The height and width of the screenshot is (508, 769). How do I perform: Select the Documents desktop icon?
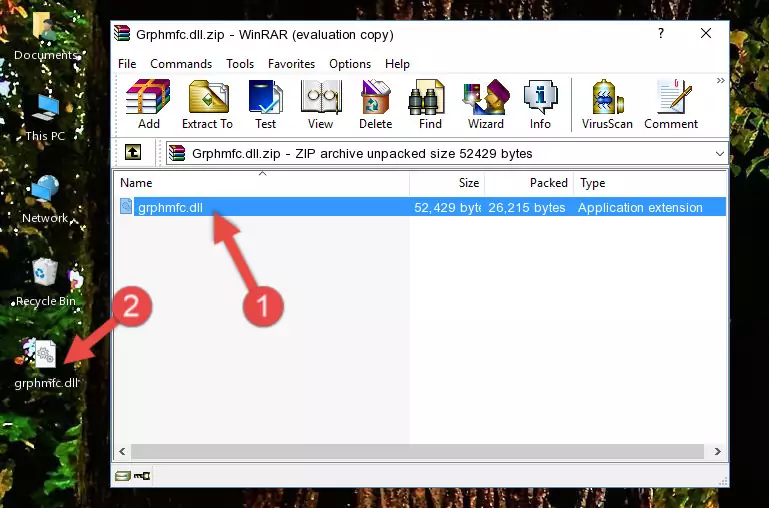point(46,37)
